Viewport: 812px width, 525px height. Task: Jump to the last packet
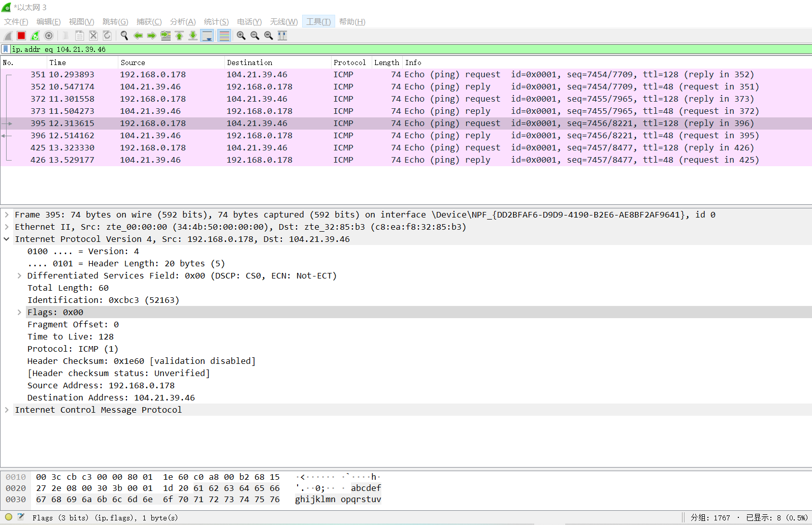tap(193, 36)
